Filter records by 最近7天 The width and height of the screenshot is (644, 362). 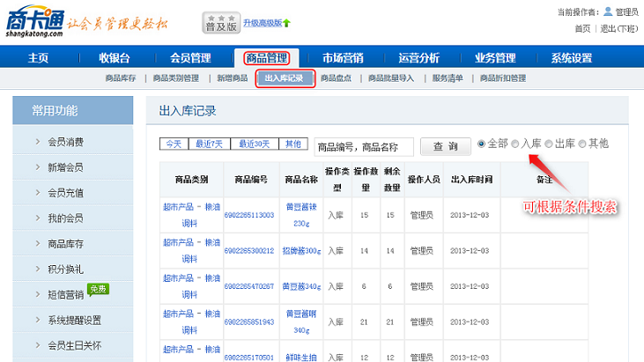tap(209, 144)
